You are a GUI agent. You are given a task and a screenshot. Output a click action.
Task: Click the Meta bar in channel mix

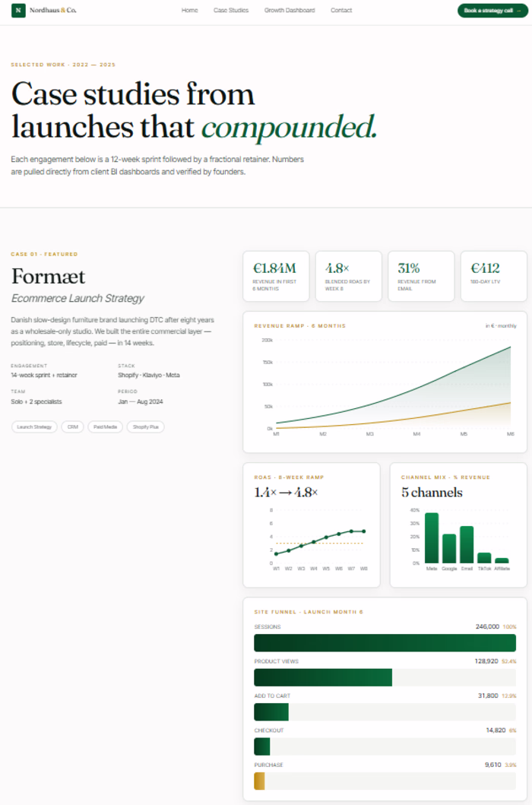pos(432,538)
